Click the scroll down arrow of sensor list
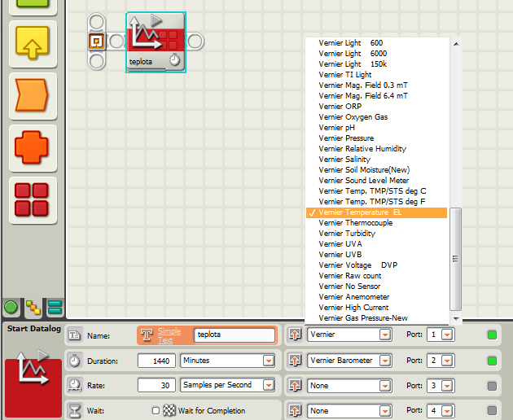The image size is (513, 420). click(x=456, y=318)
